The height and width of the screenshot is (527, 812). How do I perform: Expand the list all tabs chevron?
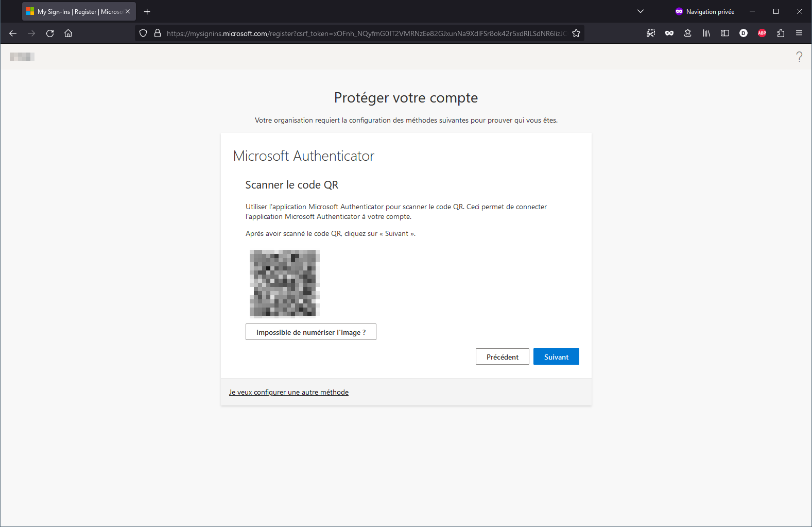coord(641,11)
